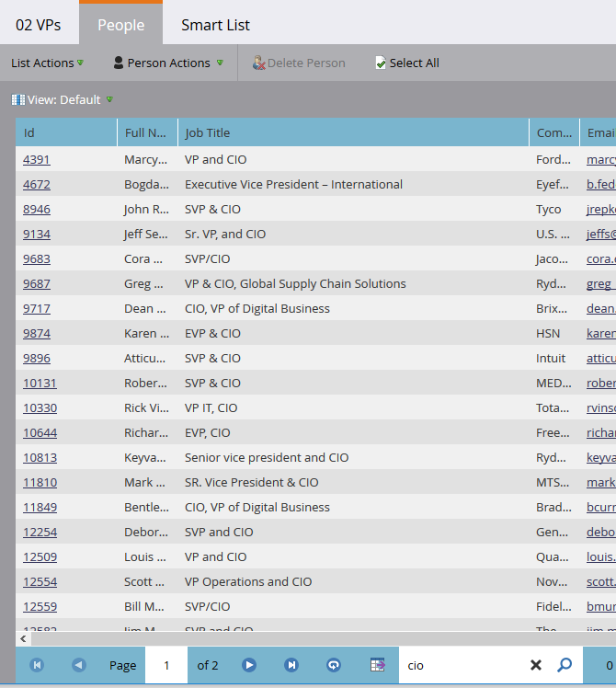Open person record 4391
Screen dimensions: 616x688
coord(37,159)
